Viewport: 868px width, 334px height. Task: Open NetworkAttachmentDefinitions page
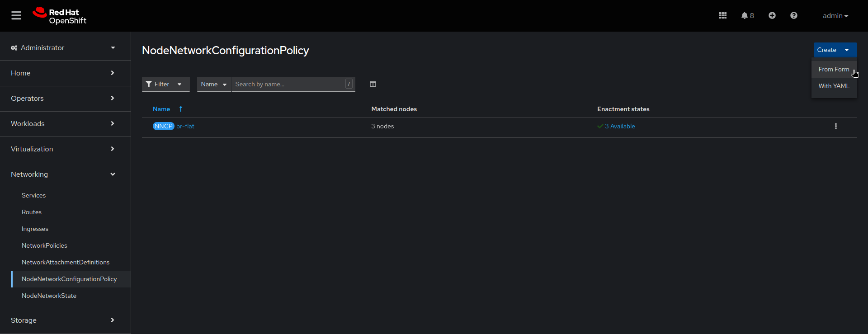66,263
